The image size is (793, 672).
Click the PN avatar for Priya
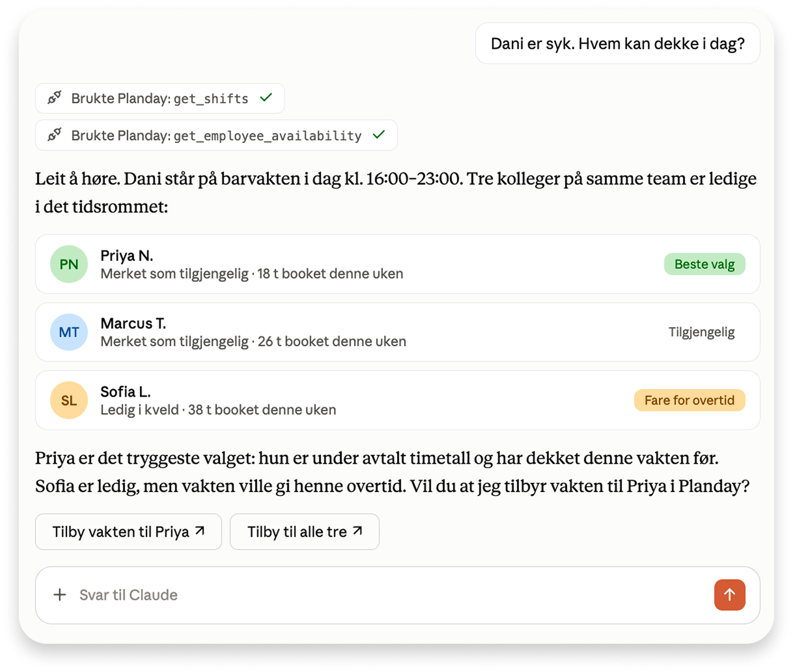pyautogui.click(x=69, y=264)
